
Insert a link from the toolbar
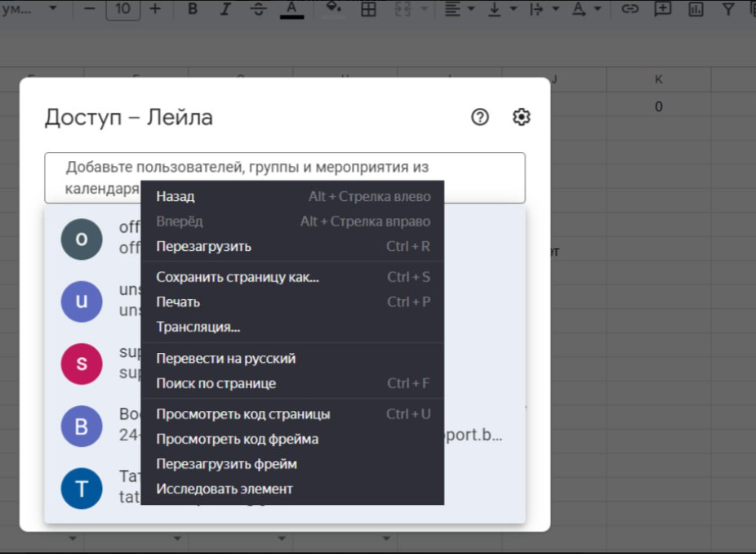[629, 9]
